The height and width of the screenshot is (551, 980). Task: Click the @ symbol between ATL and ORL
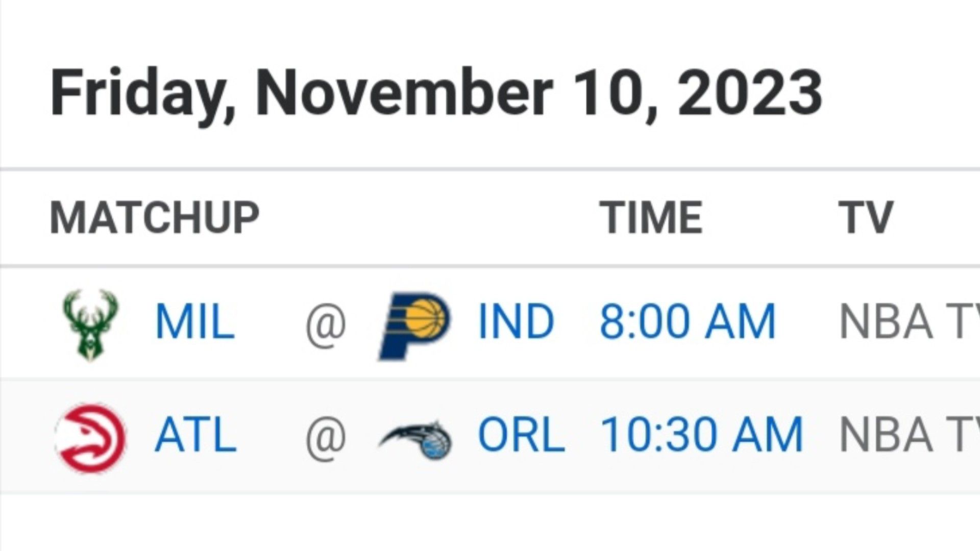click(326, 438)
